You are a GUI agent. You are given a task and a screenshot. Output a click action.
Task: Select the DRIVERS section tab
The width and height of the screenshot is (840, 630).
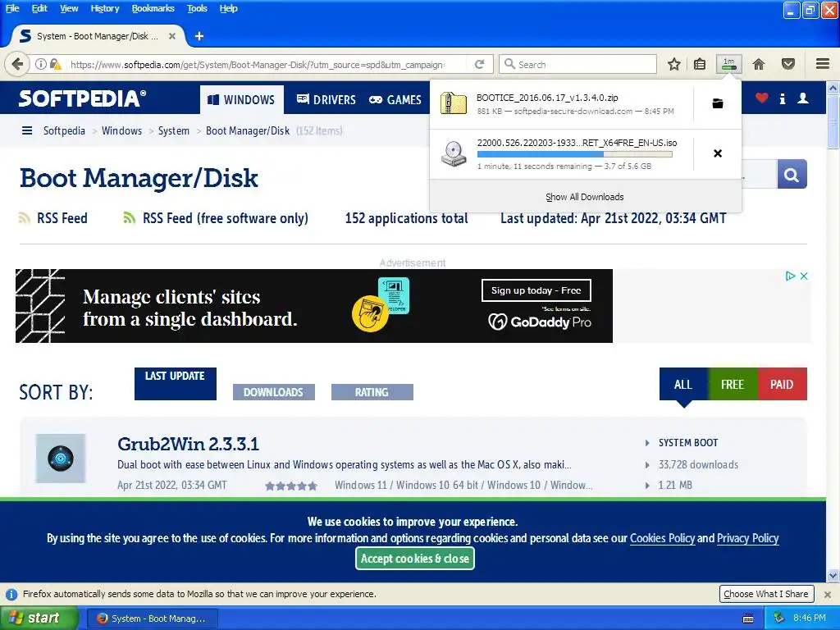tap(326, 99)
